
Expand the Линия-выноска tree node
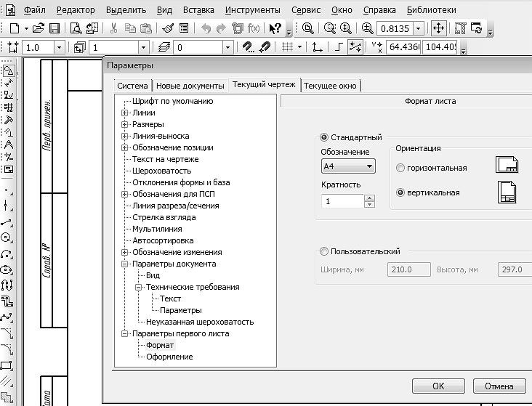(x=124, y=136)
